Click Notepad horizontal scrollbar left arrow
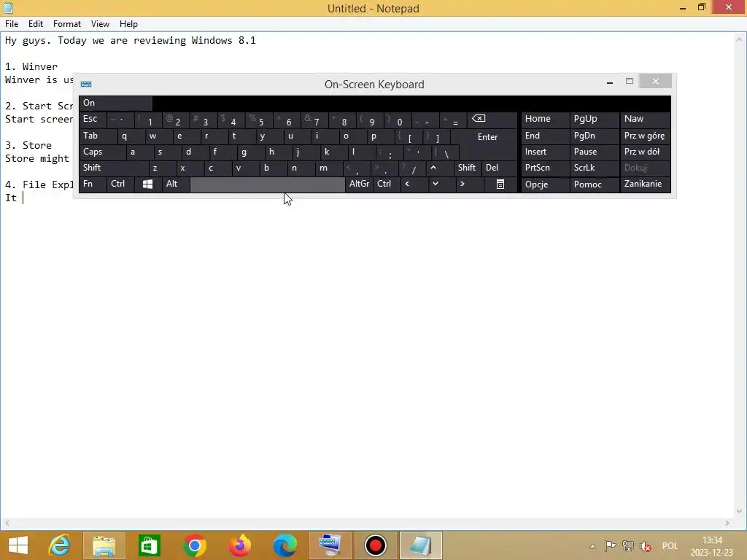The image size is (747, 560). 7,524
